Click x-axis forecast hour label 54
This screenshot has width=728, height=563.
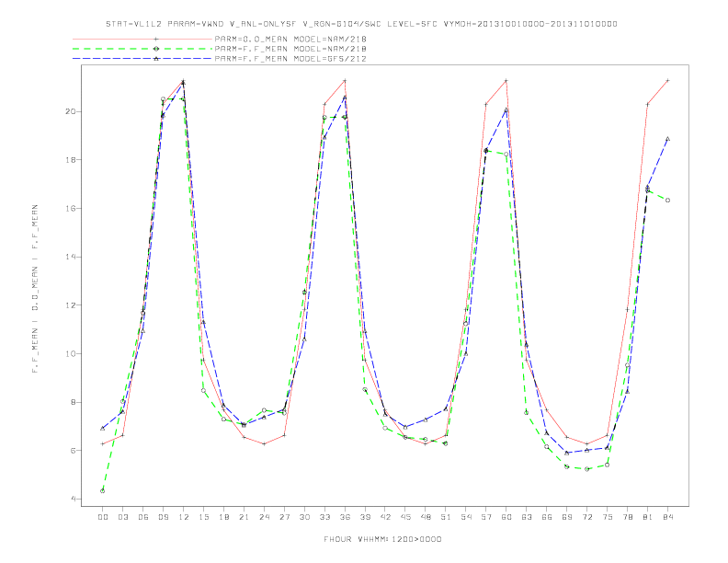click(466, 517)
